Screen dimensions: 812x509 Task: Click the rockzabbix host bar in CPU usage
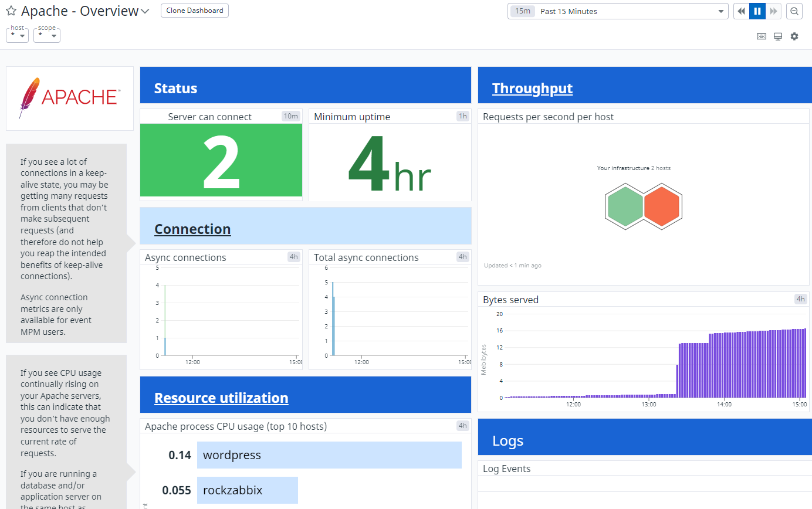coord(248,490)
